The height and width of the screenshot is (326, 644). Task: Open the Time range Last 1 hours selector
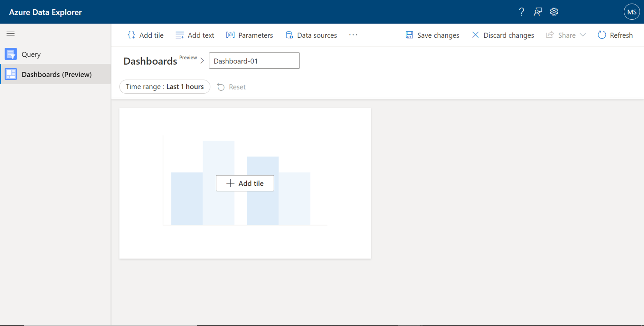pyautogui.click(x=165, y=87)
